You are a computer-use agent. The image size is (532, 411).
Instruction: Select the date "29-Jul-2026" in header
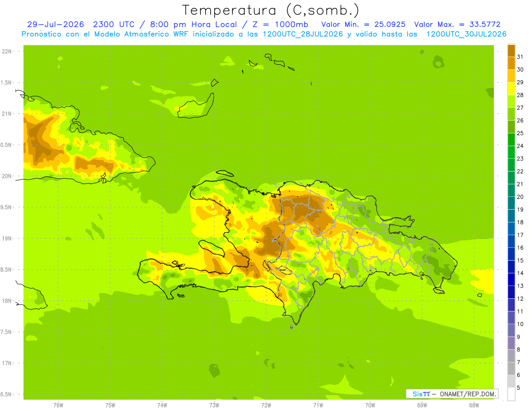55,24
